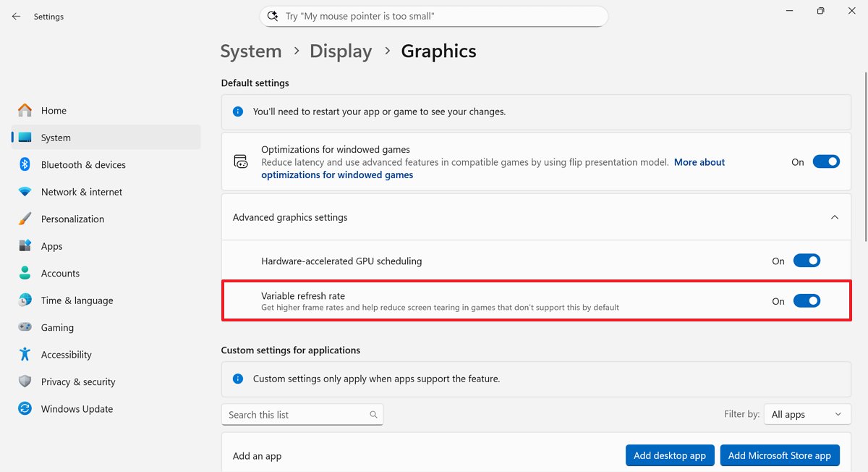
Task: Open Privacy & security settings
Action: point(24,382)
